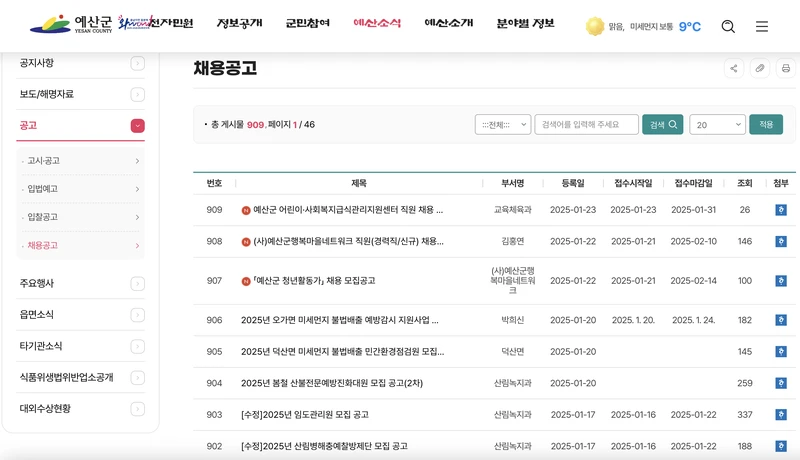The height and width of the screenshot is (460, 800).
Task: Open post [수정]2025년 임도관리원 모집 공고
Action: [x=305, y=415]
